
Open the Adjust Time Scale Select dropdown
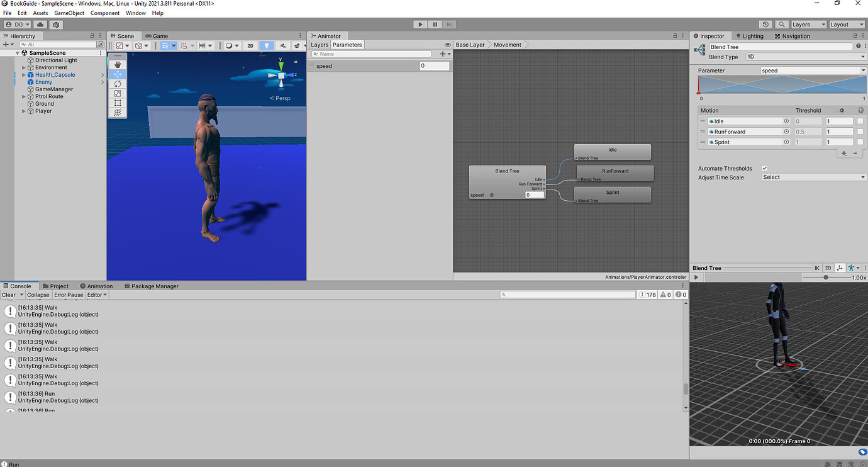pos(813,177)
